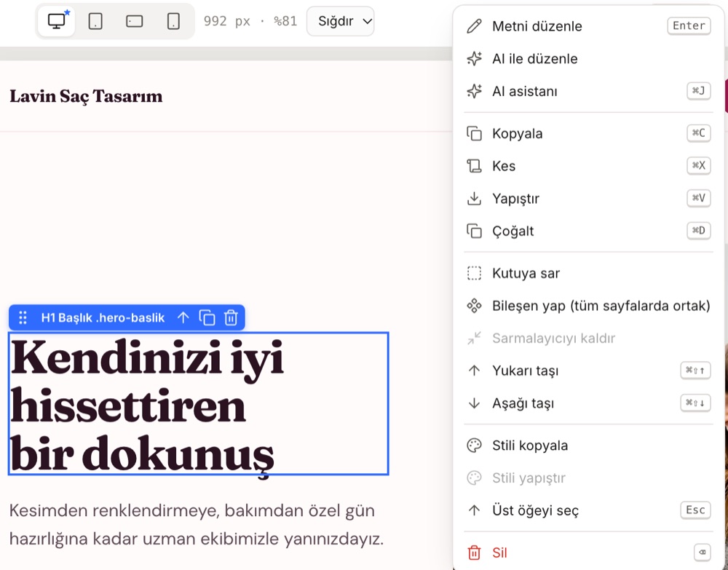Click the duplicate icon on the H1 element toolbar

(207, 317)
